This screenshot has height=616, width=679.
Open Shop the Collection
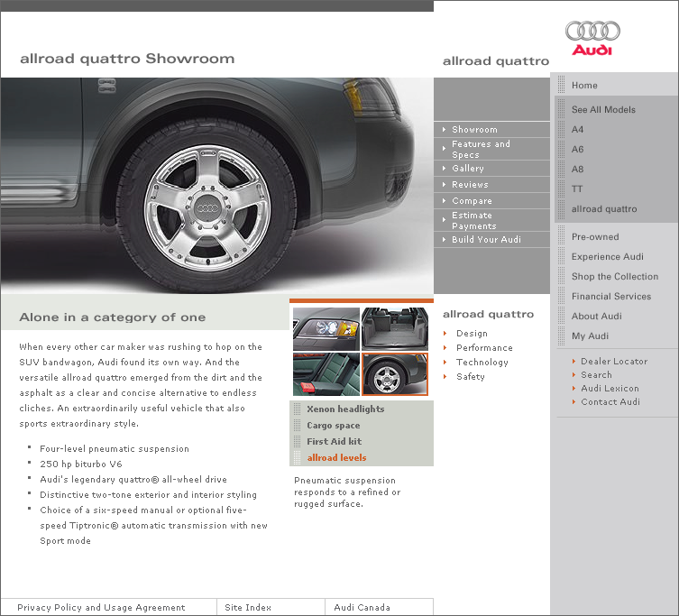point(615,277)
